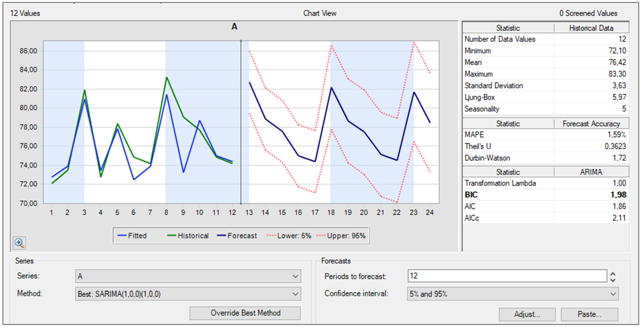Increase periods with the up stepper arrow
The width and height of the screenshot is (644, 328).
(x=613, y=274)
